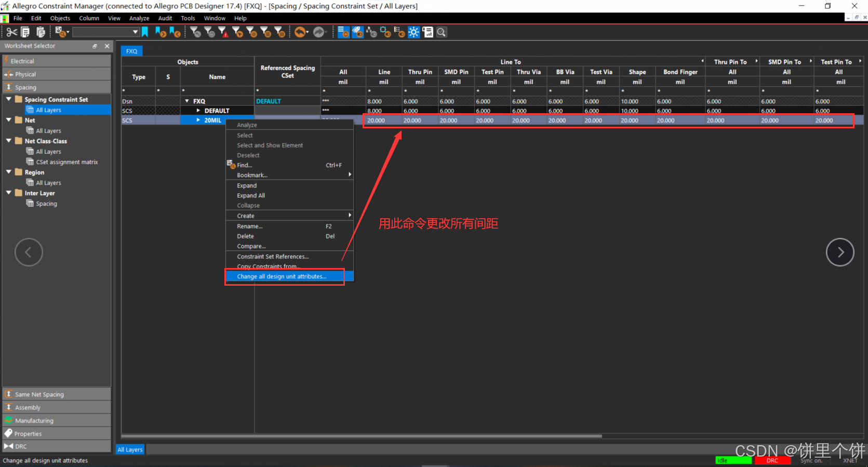Click the red DRC status indicator
868x467 pixels.
click(x=772, y=460)
